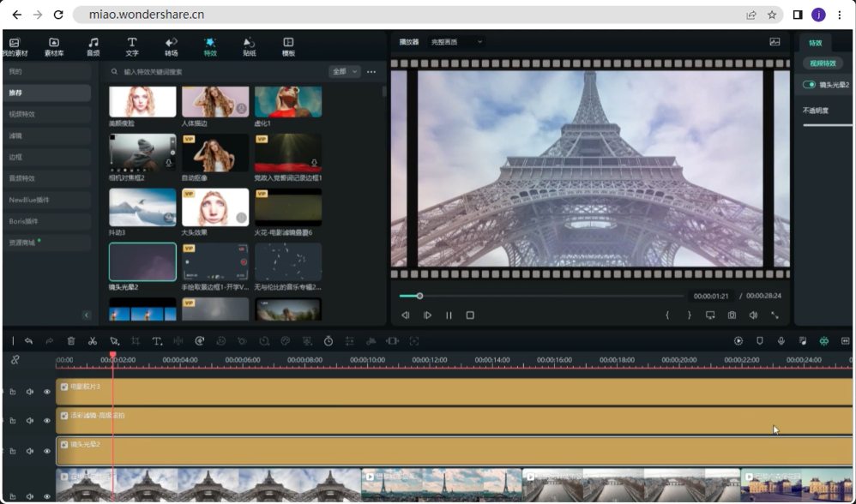Pause the preview playback
Viewport: 856px width, 504px height.
[x=449, y=315]
